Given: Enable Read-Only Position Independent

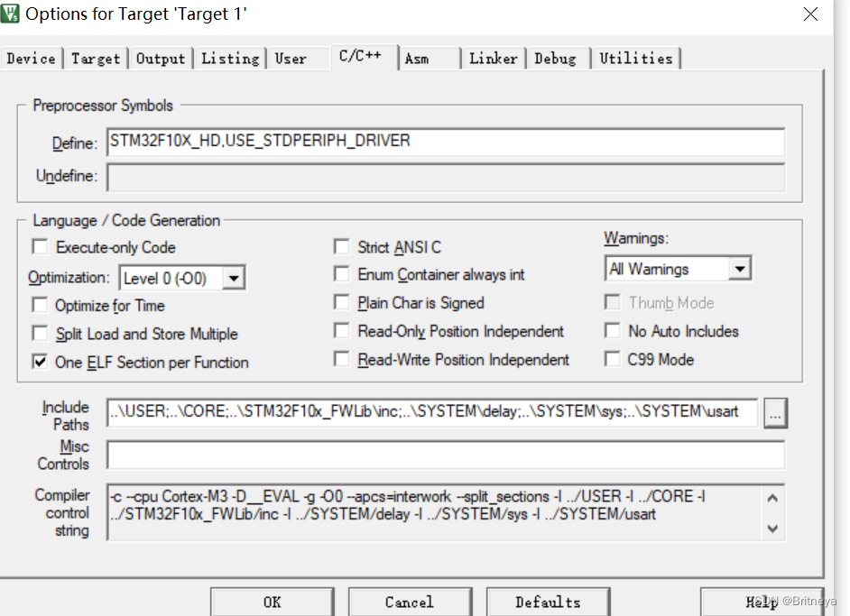Looking at the screenshot, I should pyautogui.click(x=341, y=330).
